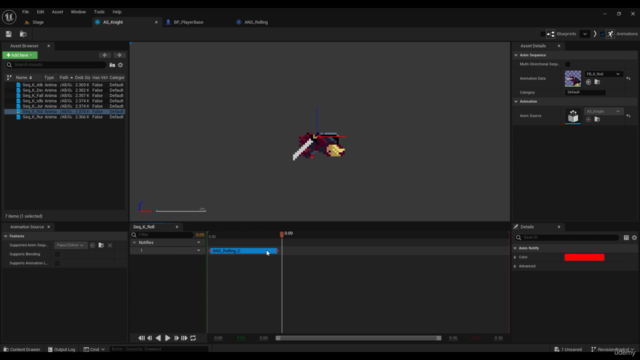This screenshot has width=640, height=360.
Task: Open File menu
Action: pos(25,12)
